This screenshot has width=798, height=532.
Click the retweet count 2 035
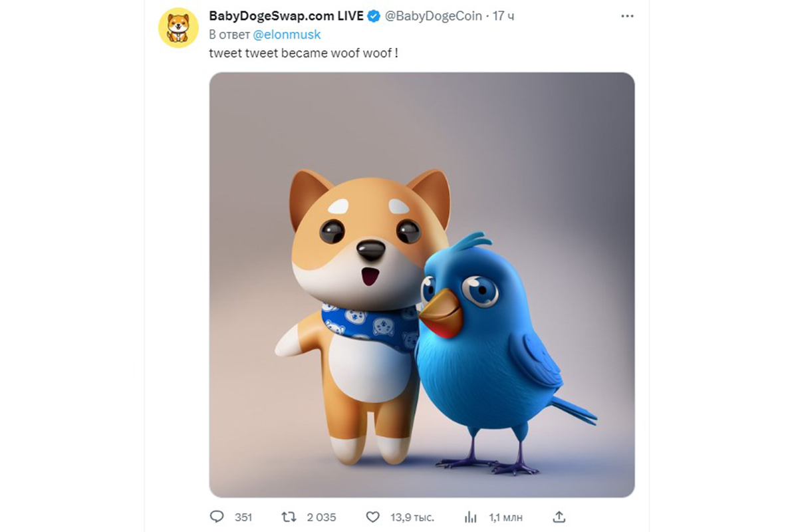(321, 517)
